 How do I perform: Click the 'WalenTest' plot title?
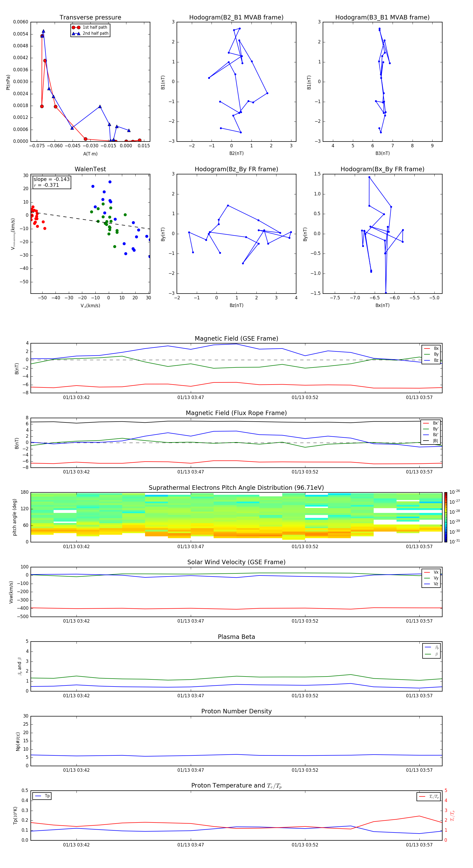(x=90, y=169)
